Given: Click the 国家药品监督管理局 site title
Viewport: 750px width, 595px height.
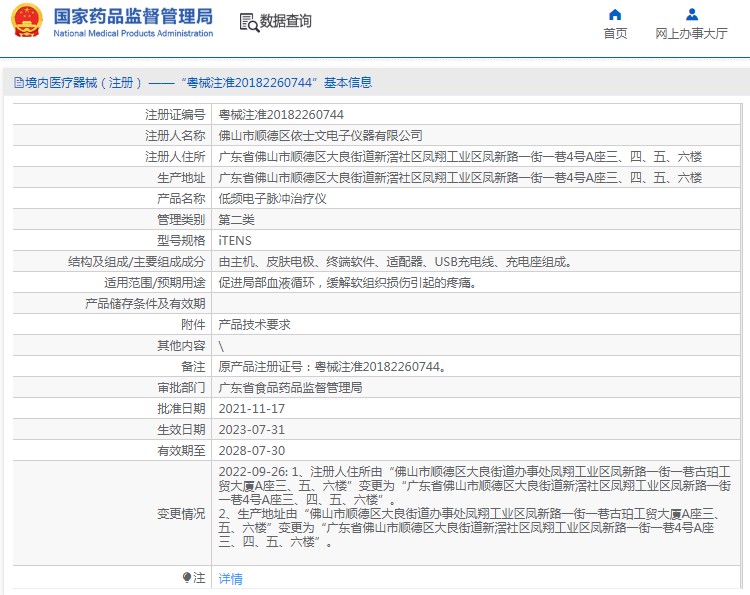Looking at the screenshot, I should pos(132,16).
